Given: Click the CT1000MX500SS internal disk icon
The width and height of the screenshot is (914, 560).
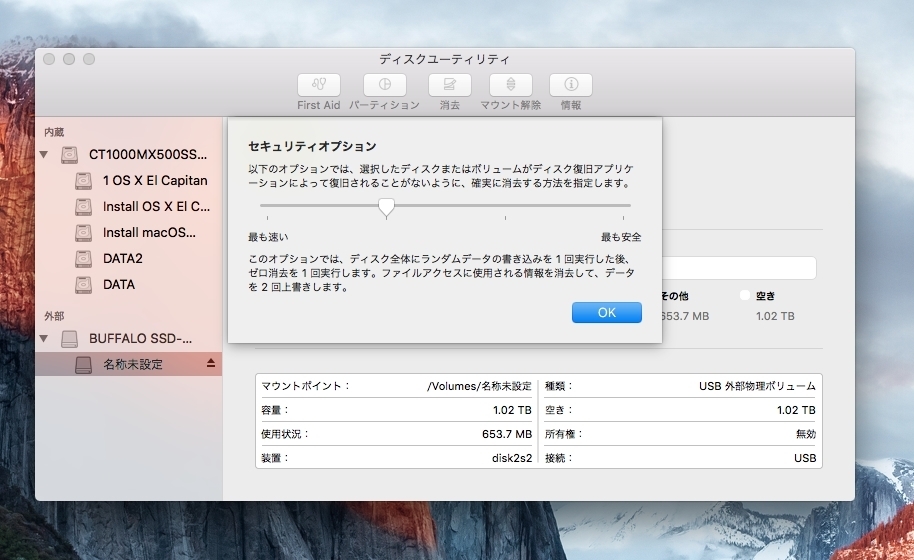Looking at the screenshot, I should click(x=69, y=155).
